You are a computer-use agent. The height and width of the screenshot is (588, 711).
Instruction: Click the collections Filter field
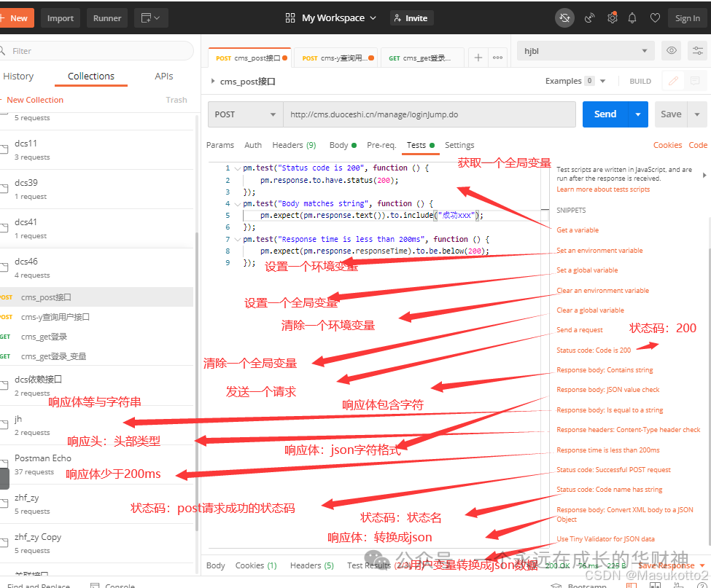pos(96,51)
